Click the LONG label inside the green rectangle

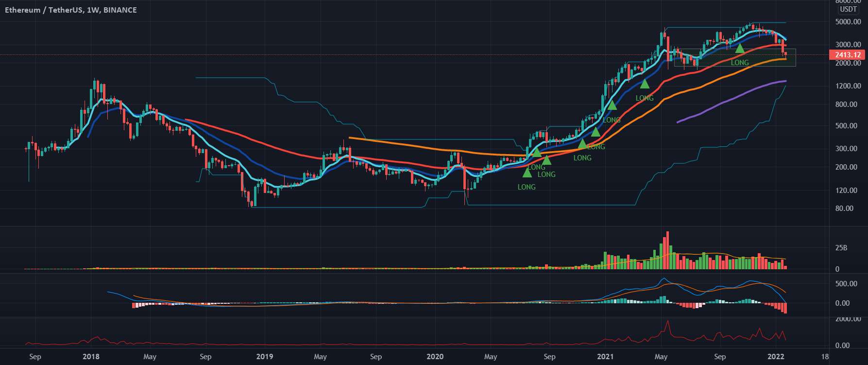740,63
